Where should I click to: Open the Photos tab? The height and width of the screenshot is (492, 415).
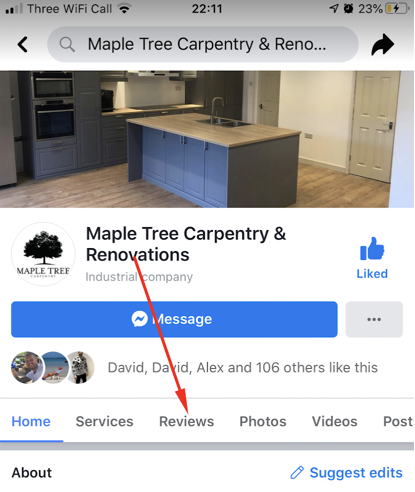click(x=263, y=421)
